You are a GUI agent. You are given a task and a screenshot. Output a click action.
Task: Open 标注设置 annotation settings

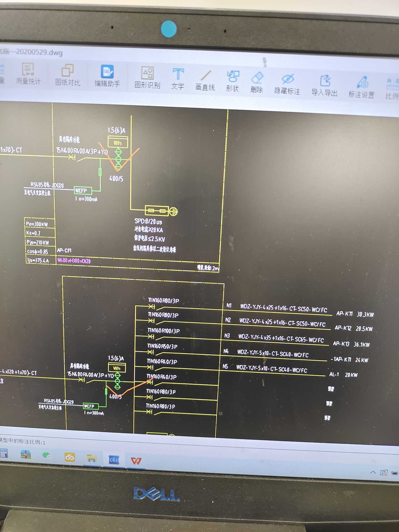pyautogui.click(x=361, y=87)
